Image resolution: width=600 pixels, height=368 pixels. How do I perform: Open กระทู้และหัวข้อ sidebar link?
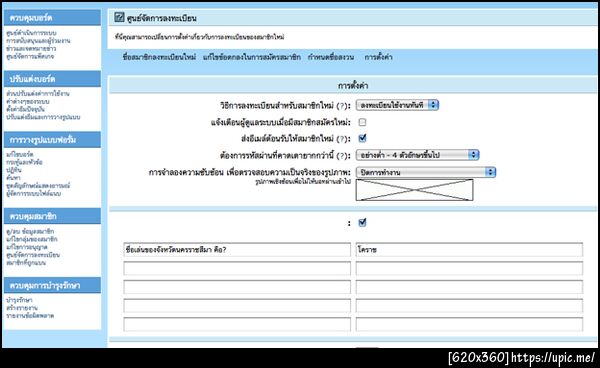[x=24, y=162]
